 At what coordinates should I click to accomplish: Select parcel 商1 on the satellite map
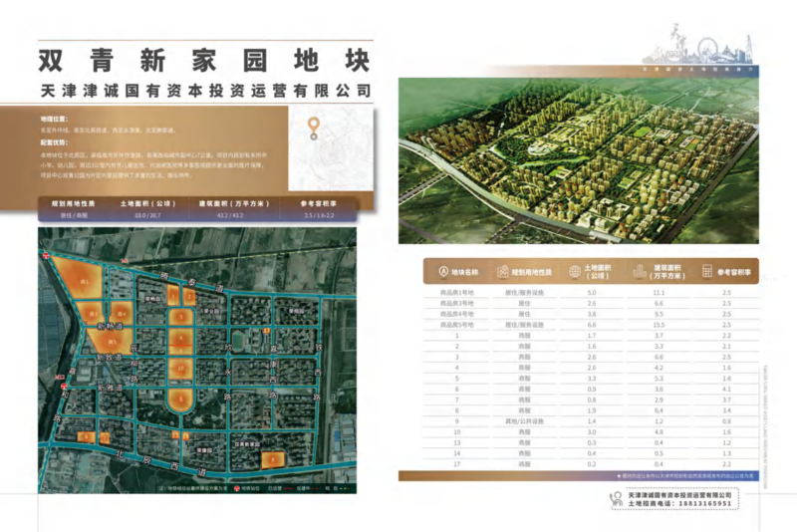click(x=85, y=282)
